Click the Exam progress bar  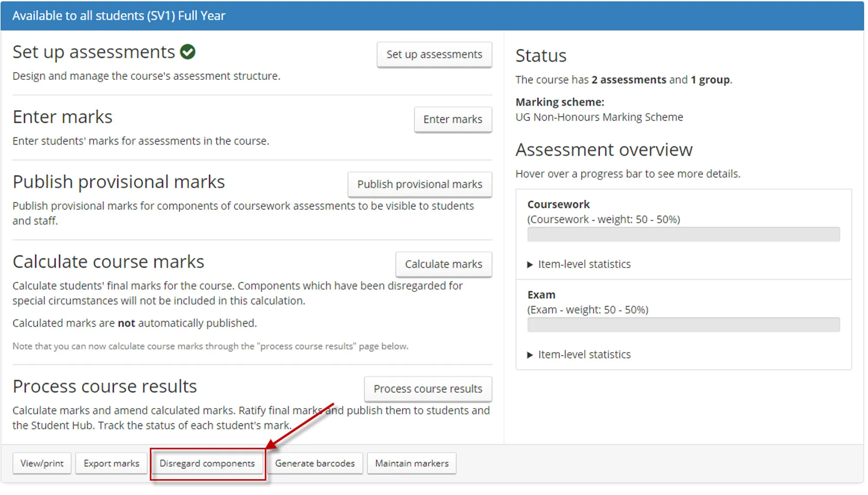[684, 324]
